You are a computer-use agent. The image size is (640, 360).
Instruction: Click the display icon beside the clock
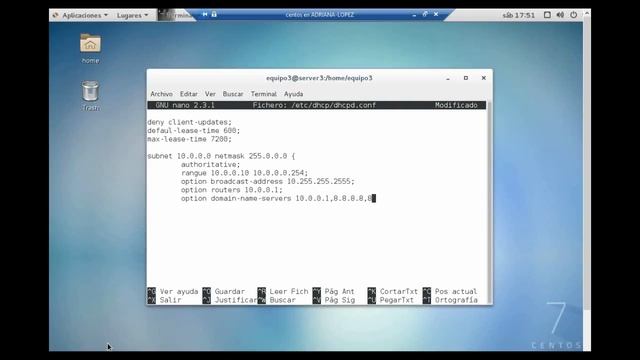coord(547,15)
